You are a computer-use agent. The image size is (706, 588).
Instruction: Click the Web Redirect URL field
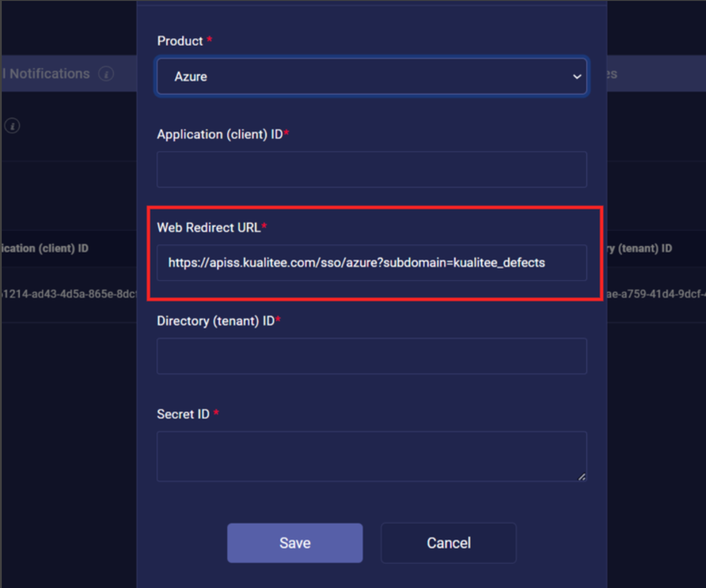click(372, 262)
